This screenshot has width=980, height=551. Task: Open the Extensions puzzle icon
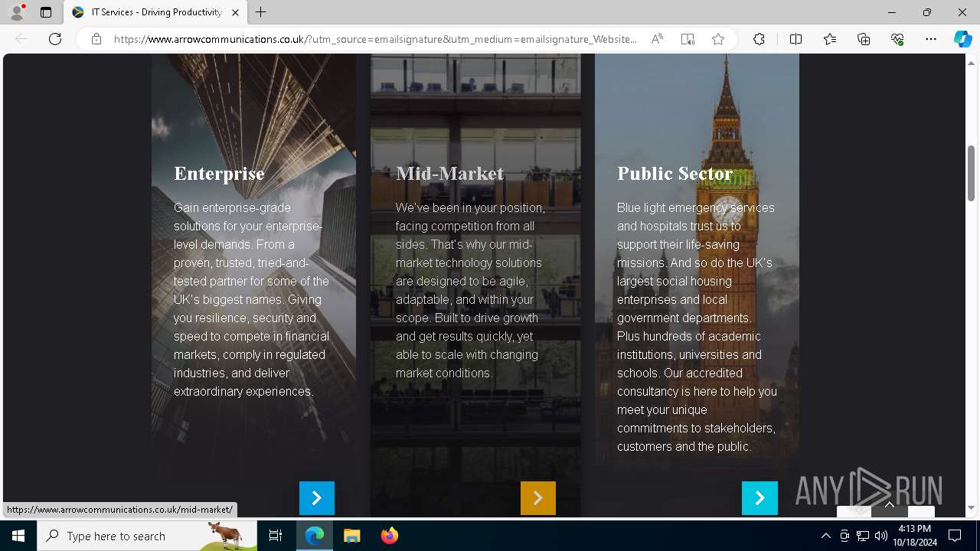[759, 39]
